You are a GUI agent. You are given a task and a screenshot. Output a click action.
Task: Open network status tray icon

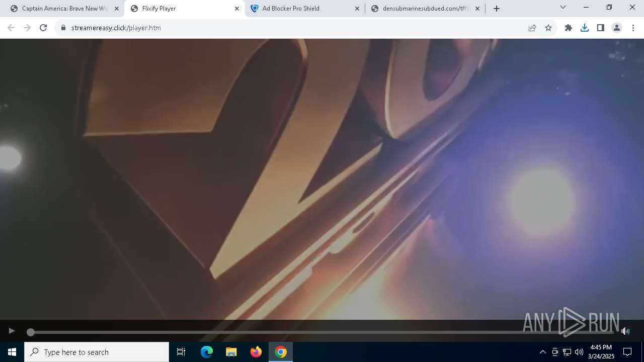pos(567,352)
